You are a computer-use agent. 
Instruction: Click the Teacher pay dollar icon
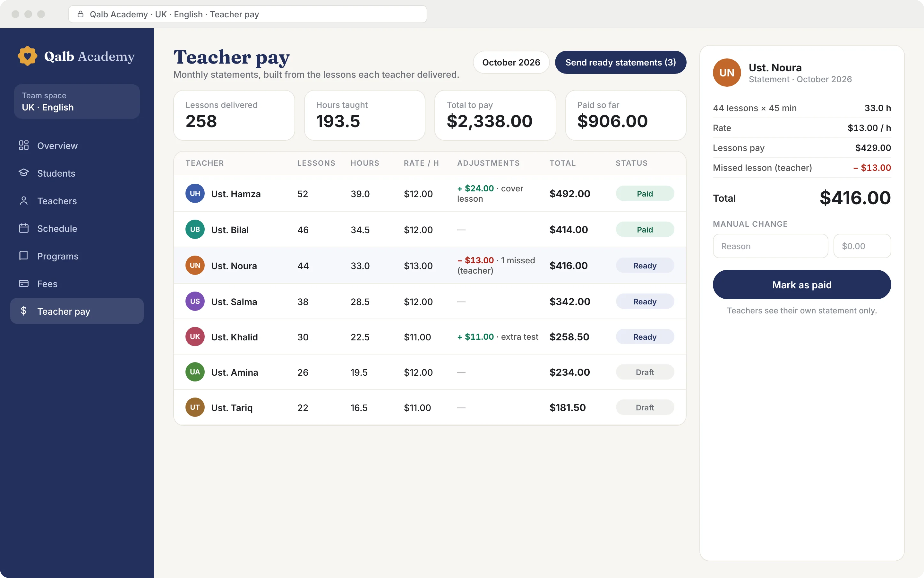24,311
